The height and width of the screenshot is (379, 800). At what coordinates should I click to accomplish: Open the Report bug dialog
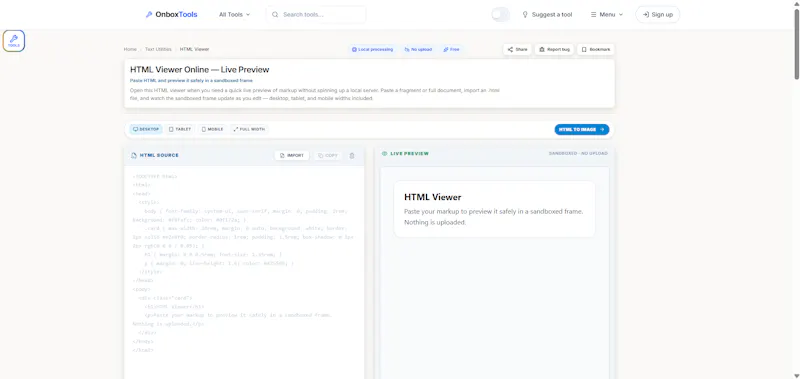pos(554,49)
